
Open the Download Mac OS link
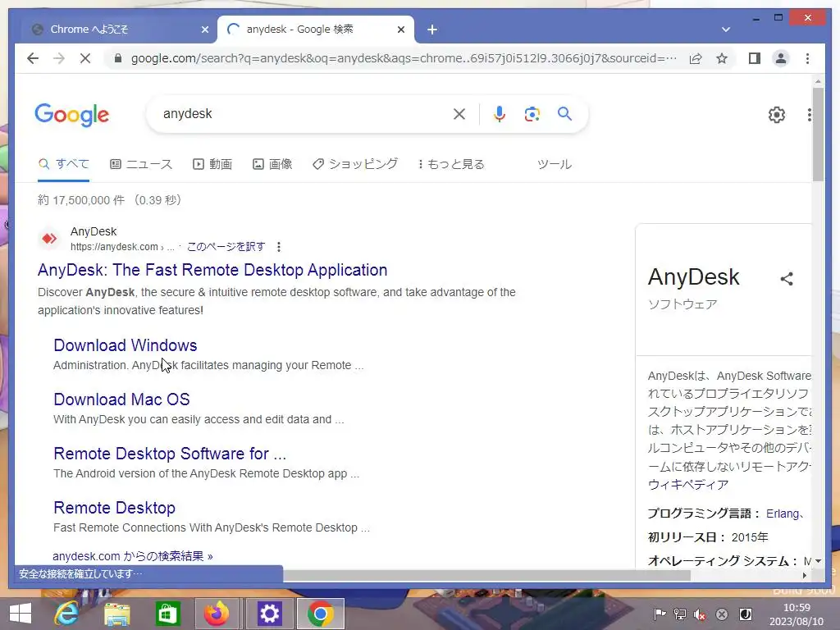121,399
